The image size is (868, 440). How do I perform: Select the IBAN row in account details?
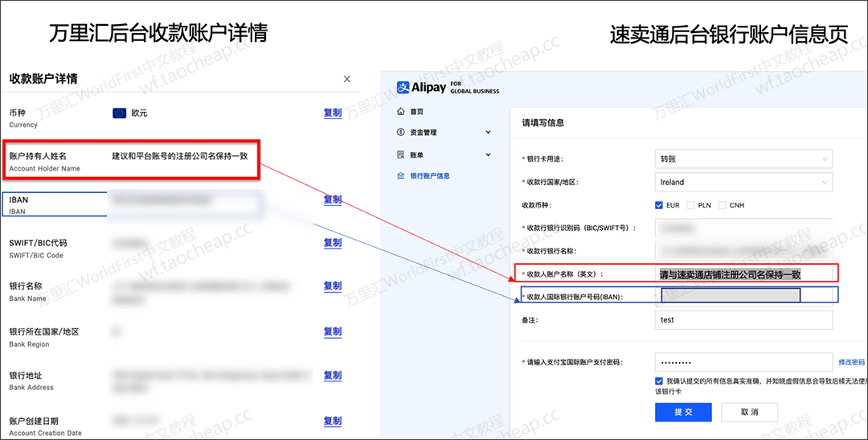click(131, 204)
